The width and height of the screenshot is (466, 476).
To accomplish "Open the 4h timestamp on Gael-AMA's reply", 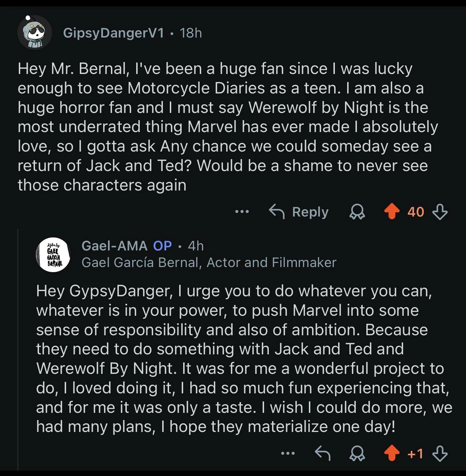I will coord(196,246).
